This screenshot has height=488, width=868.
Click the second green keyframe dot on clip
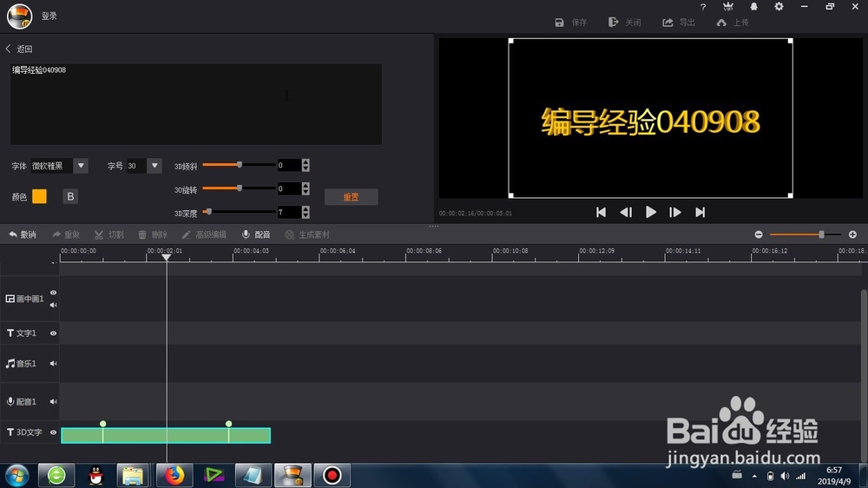click(228, 424)
